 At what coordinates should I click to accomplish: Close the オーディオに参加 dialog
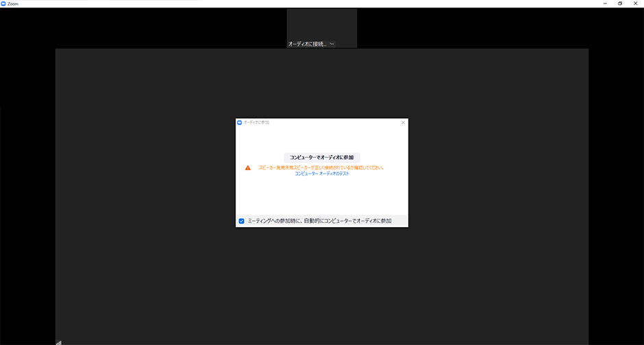pyautogui.click(x=403, y=122)
